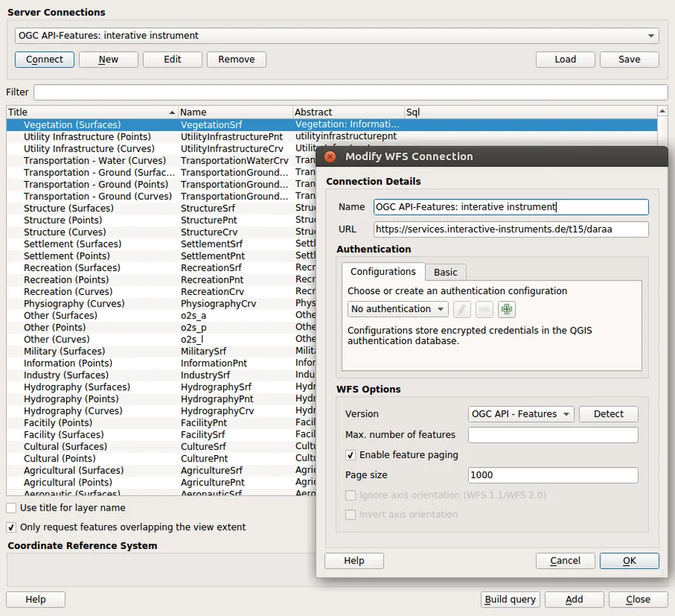Click the Build query button
Image resolution: width=675 pixels, height=616 pixels.
point(510,600)
